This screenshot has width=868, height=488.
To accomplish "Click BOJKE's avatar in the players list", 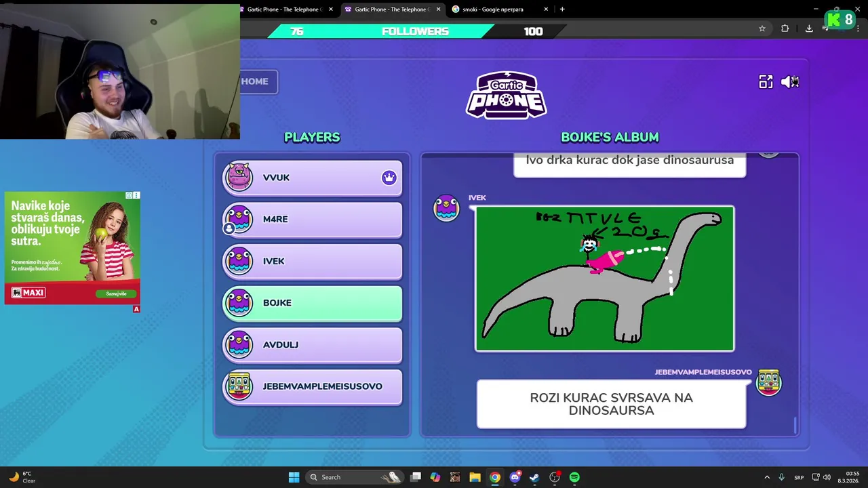I will click(x=239, y=303).
